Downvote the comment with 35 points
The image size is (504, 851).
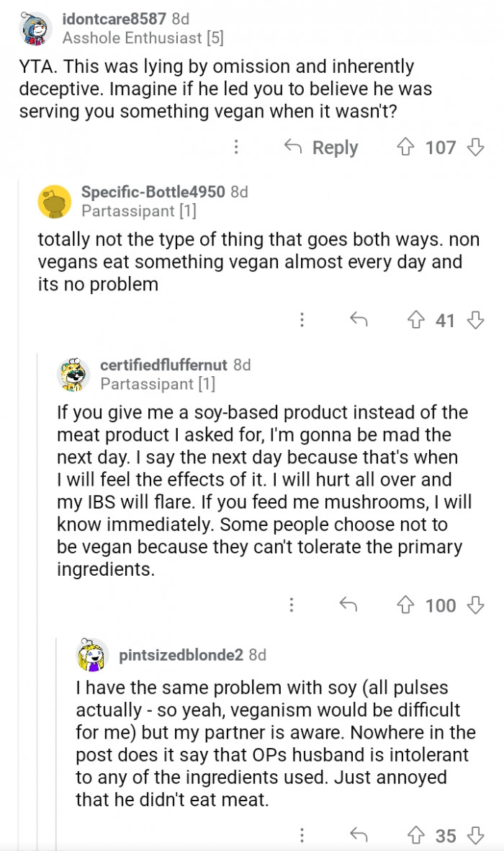pyautogui.click(x=475, y=835)
